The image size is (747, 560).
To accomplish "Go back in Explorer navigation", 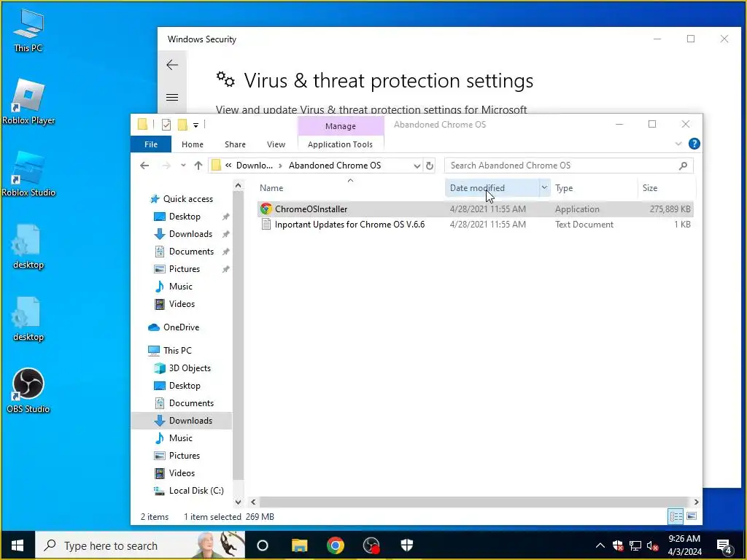I will pos(144,166).
